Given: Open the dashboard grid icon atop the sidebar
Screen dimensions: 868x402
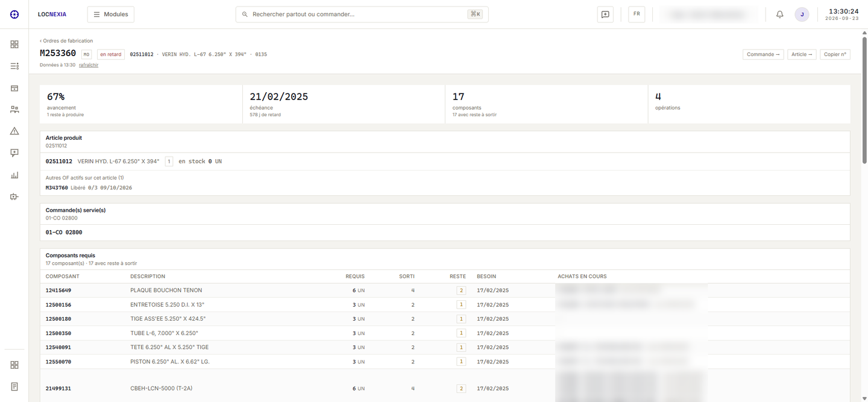Looking at the screenshot, I should [x=14, y=45].
